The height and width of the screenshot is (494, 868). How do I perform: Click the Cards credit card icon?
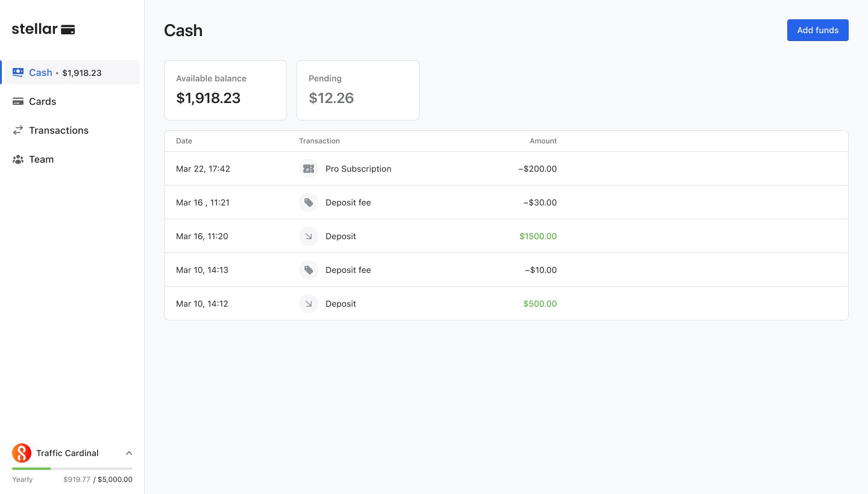[18, 101]
